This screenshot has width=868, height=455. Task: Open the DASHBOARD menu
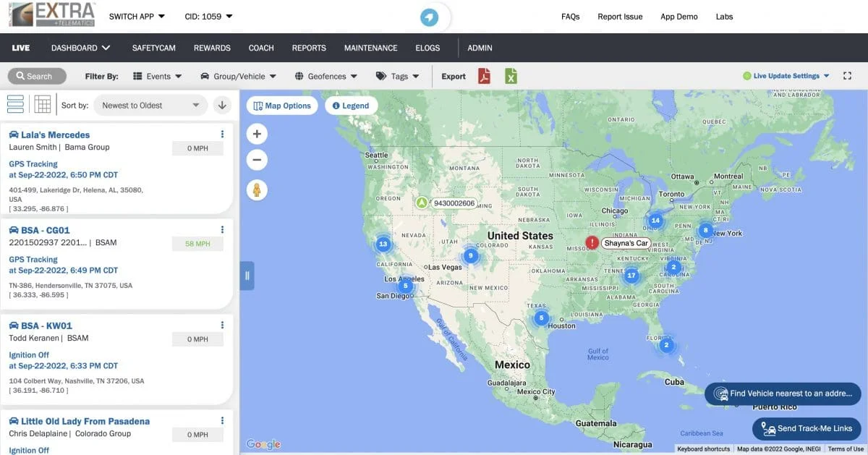click(80, 48)
